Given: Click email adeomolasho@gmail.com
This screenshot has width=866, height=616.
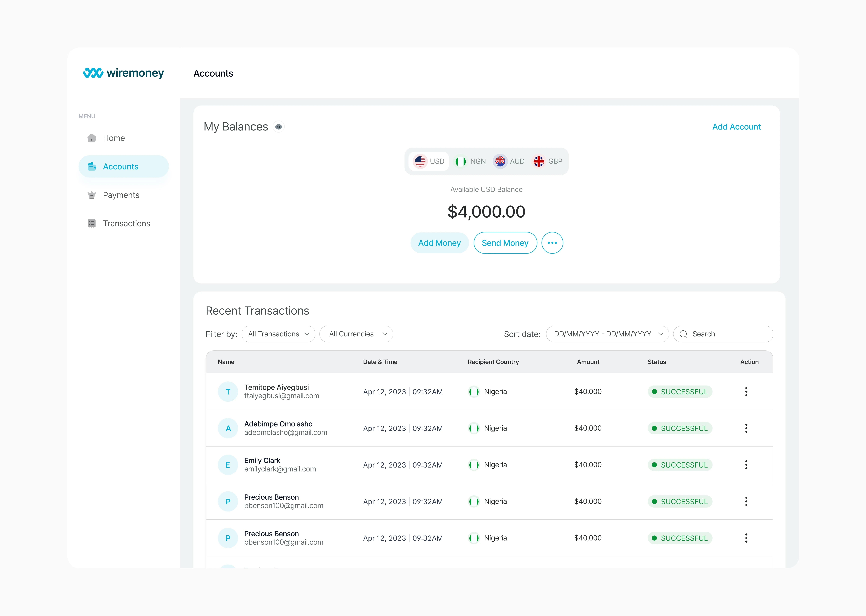Looking at the screenshot, I should pyautogui.click(x=286, y=432).
